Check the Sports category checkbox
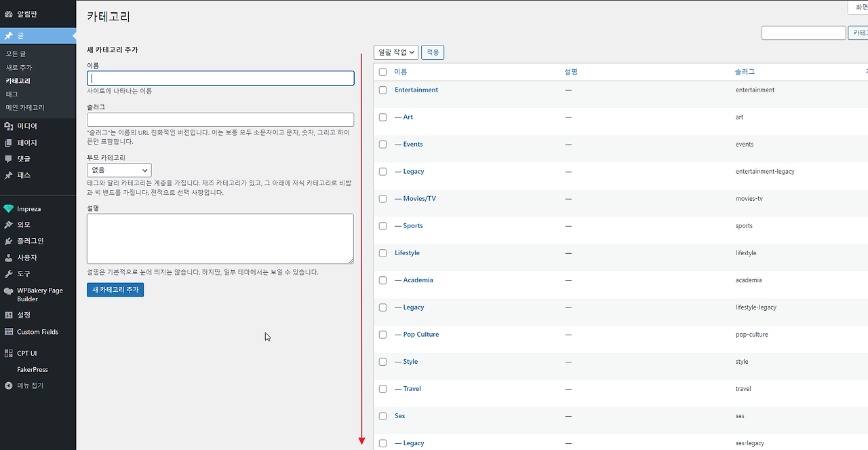The width and height of the screenshot is (868, 450). (x=382, y=225)
